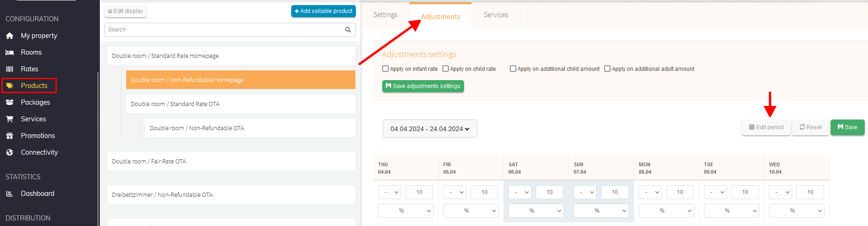Click the My property home icon
The width and height of the screenshot is (868, 226).
pyautogui.click(x=10, y=36)
